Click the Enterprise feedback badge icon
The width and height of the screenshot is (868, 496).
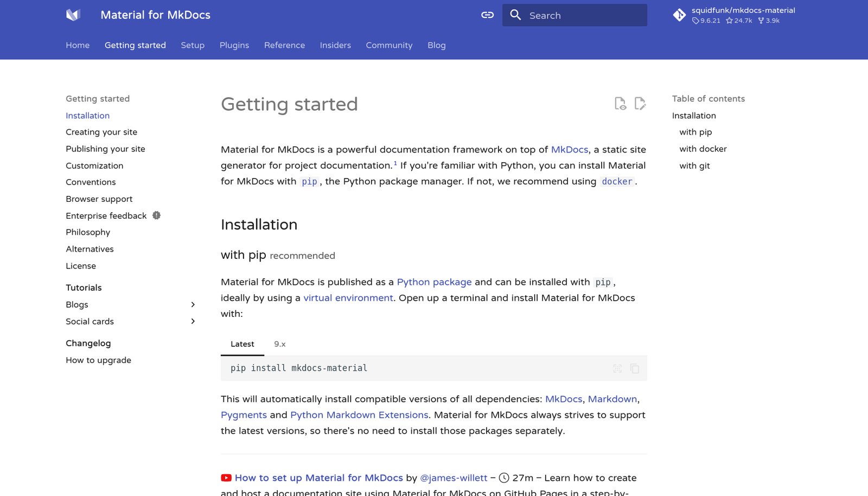(157, 215)
